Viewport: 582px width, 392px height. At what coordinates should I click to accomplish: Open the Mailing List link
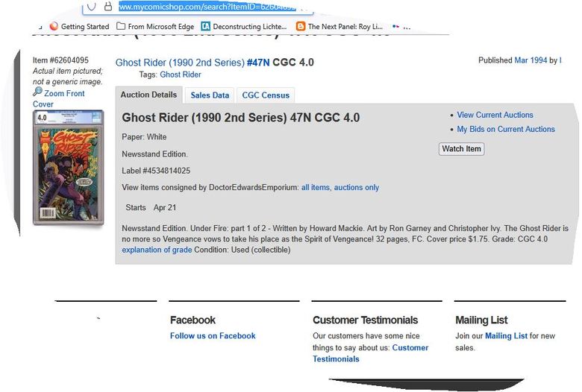(x=507, y=335)
